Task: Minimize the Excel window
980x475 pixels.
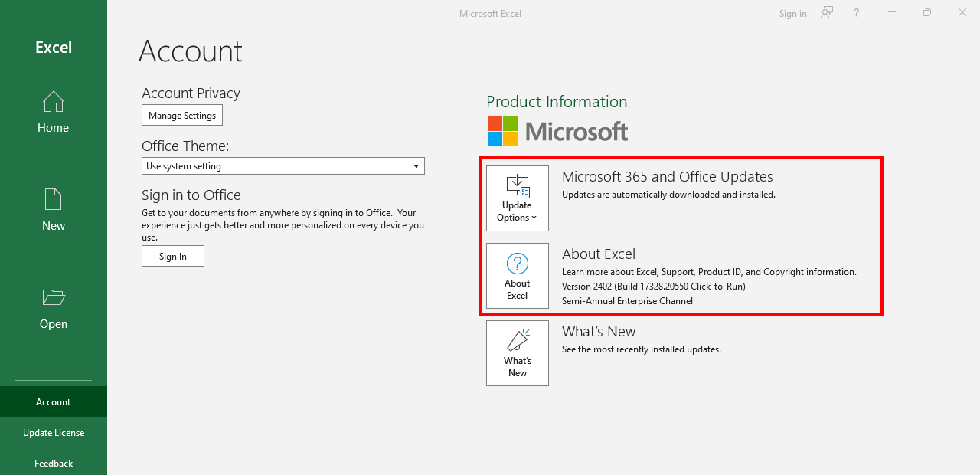Action: (x=892, y=13)
